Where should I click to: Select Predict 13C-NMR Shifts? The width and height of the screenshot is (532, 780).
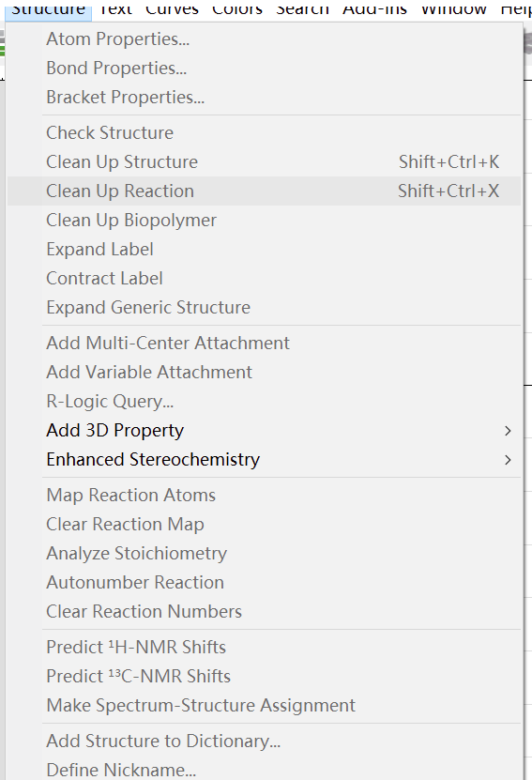pyautogui.click(x=264, y=676)
